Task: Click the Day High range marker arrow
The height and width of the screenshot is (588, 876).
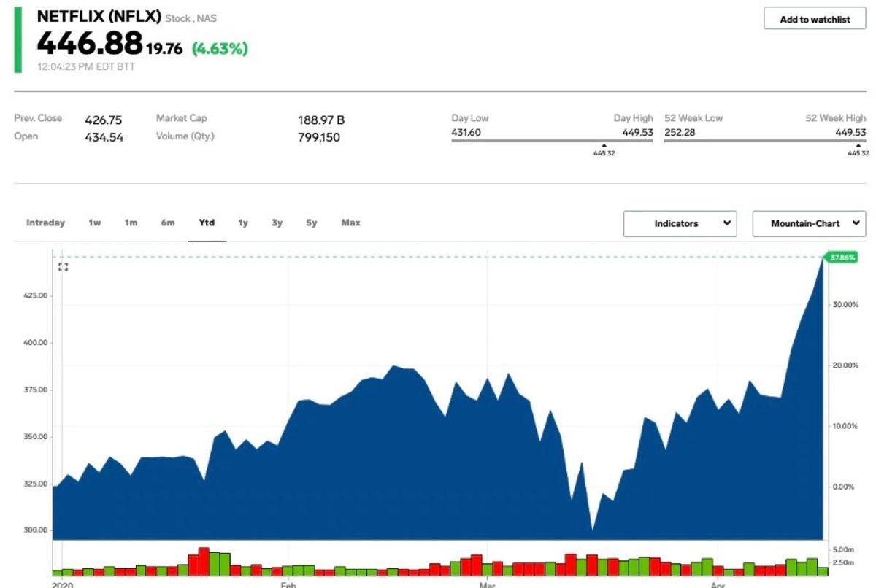Action: pyautogui.click(x=604, y=145)
